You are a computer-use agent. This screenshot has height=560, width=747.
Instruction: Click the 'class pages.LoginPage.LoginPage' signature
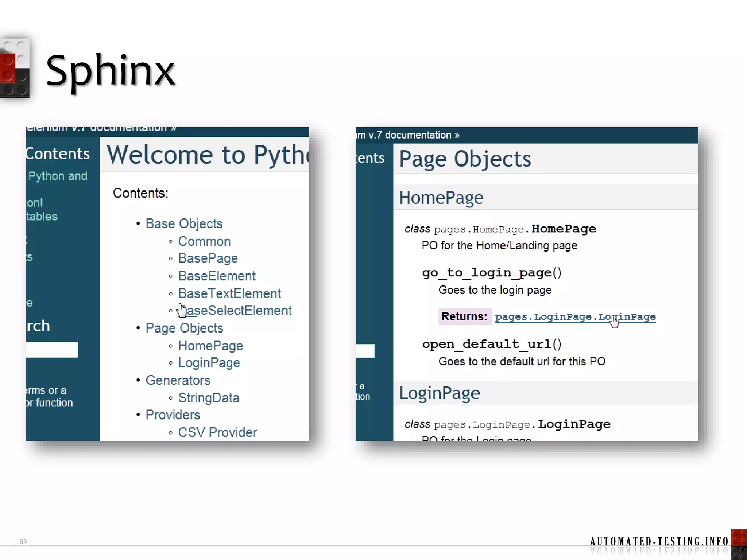click(x=508, y=424)
